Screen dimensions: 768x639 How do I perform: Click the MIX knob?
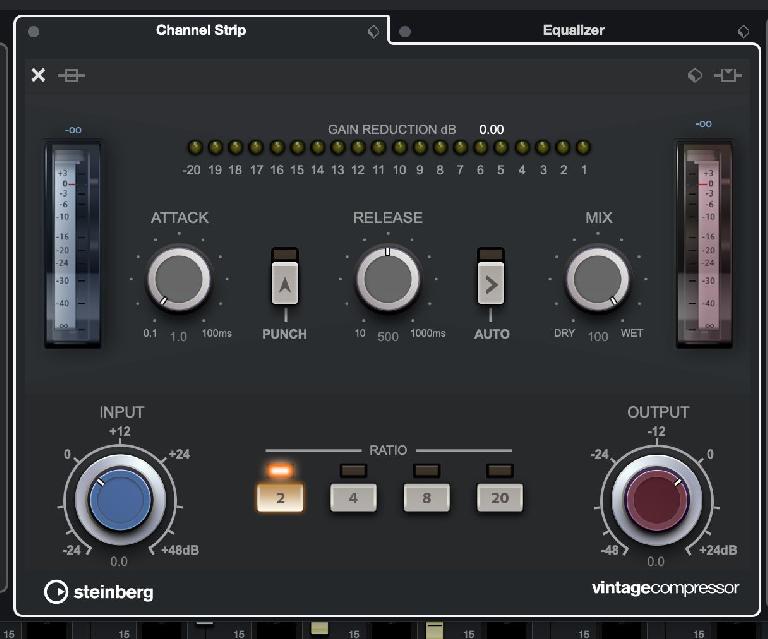point(598,279)
